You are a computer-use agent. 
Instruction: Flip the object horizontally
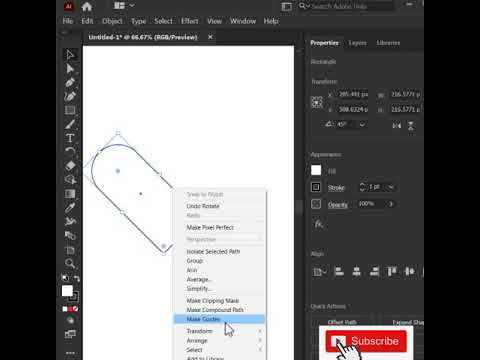pos(396,126)
